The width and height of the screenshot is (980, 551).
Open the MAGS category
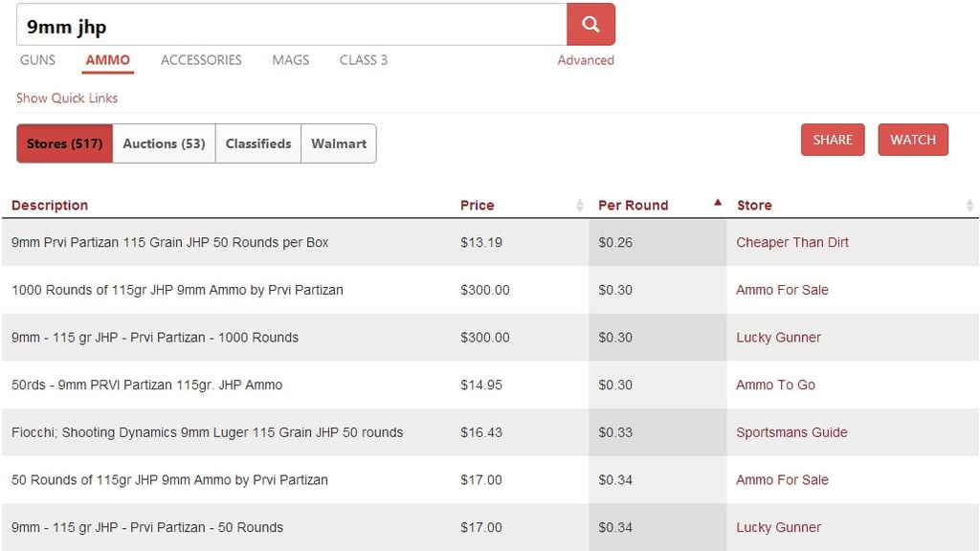point(291,60)
